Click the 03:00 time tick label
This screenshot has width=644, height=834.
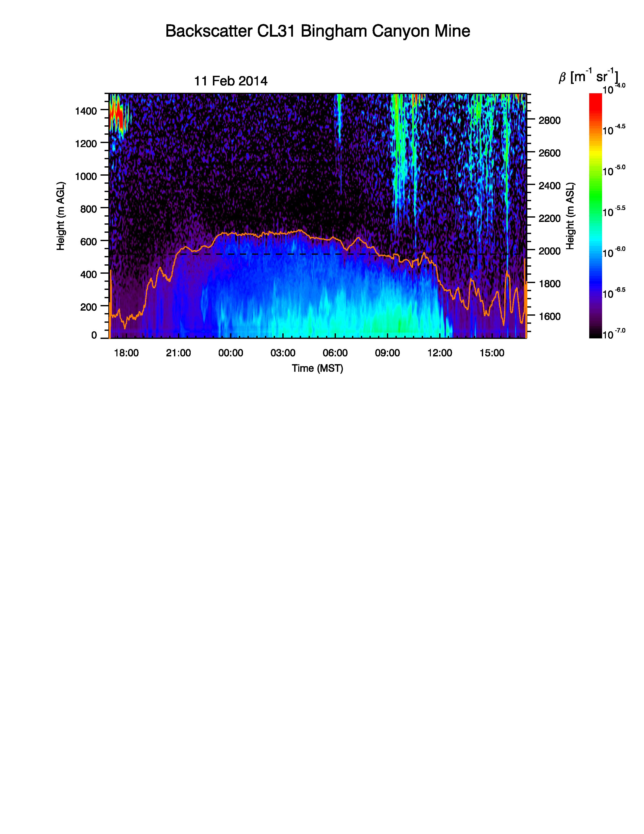click(283, 353)
